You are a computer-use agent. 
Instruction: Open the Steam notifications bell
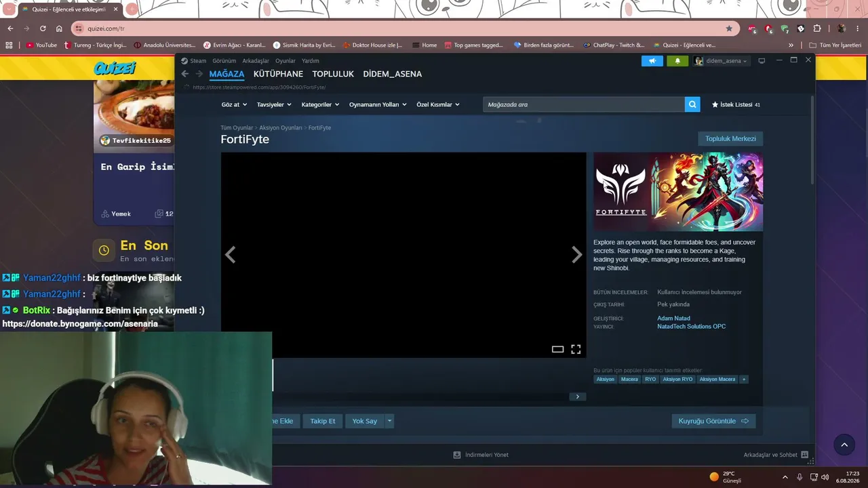tap(677, 61)
